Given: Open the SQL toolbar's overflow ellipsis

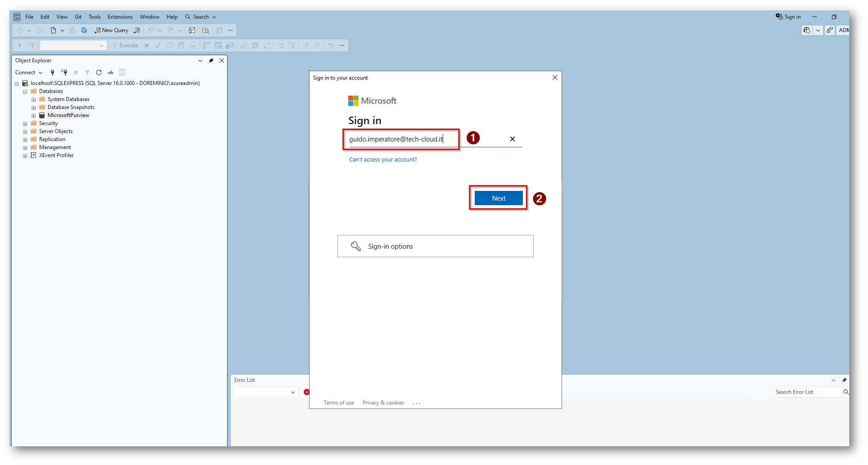Looking at the screenshot, I should pyautogui.click(x=342, y=45).
